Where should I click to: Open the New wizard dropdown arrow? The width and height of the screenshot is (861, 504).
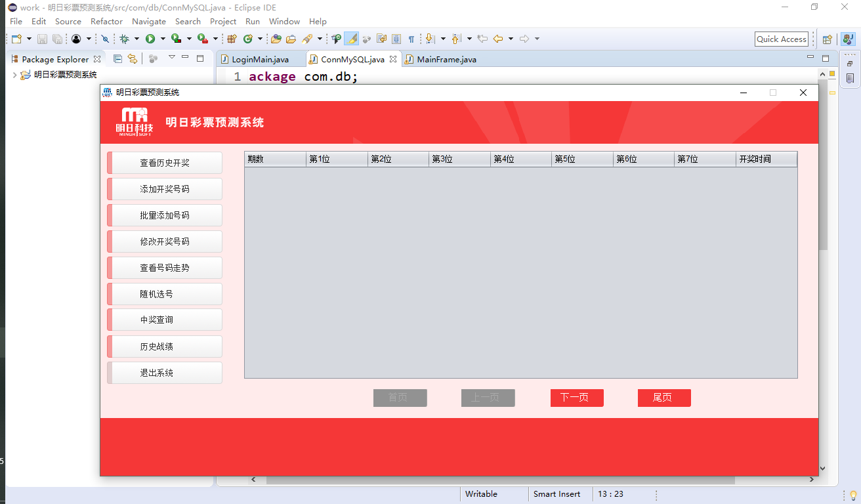(29, 39)
